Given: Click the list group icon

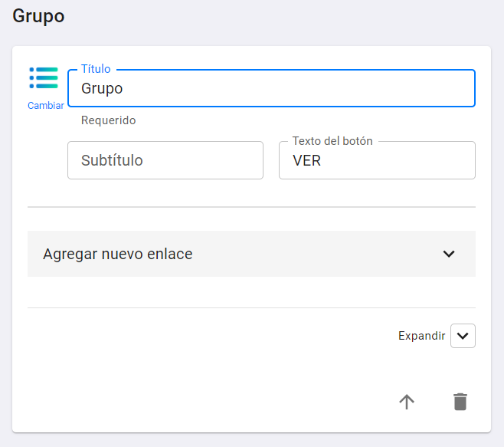Looking at the screenshot, I should pos(44,78).
